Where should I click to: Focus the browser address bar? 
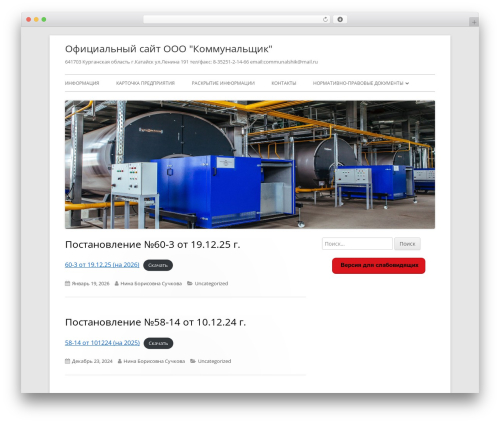tap(237, 19)
